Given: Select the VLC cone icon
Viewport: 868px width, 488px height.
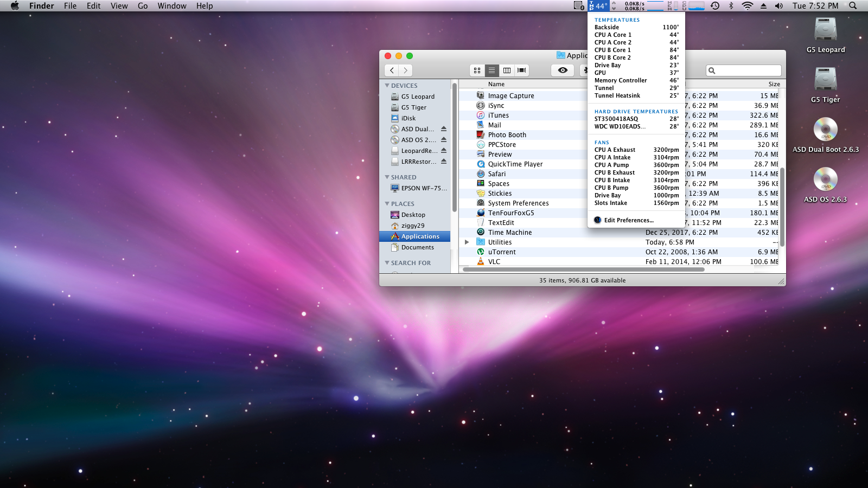Looking at the screenshot, I should (x=481, y=261).
